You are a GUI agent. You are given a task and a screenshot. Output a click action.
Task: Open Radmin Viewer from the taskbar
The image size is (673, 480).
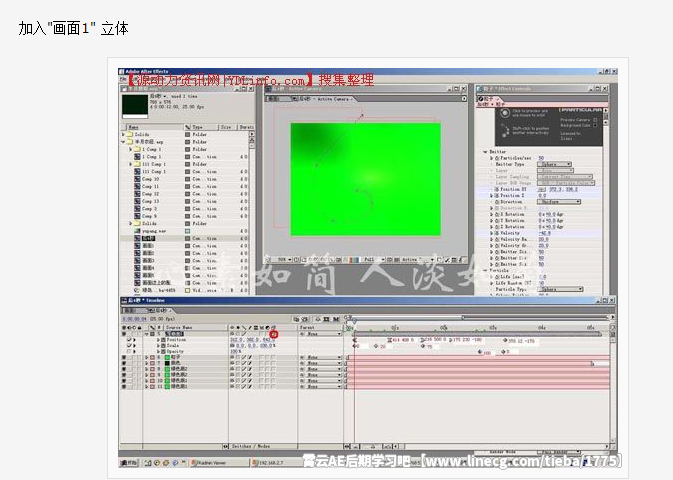[x=219, y=463]
